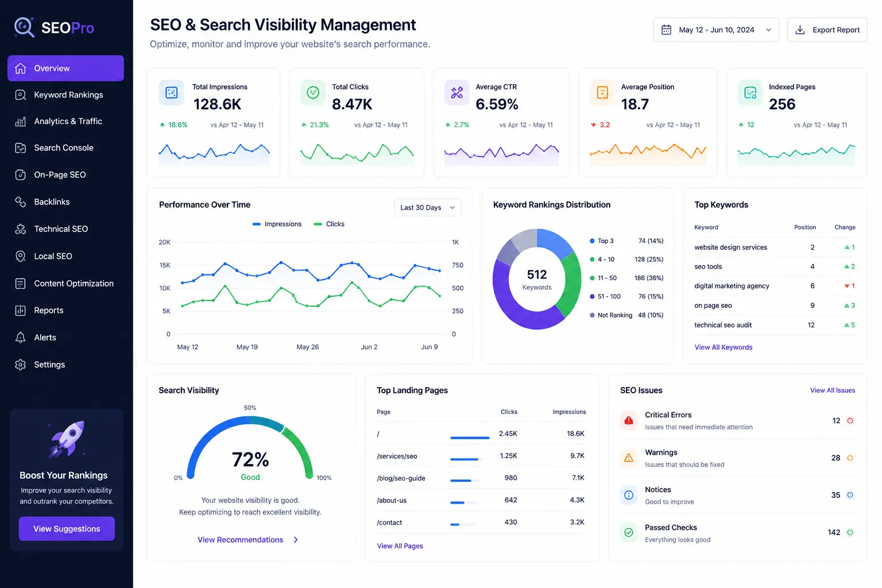Click the Notices info icon
This screenshot has height=588, width=882.
click(629, 495)
